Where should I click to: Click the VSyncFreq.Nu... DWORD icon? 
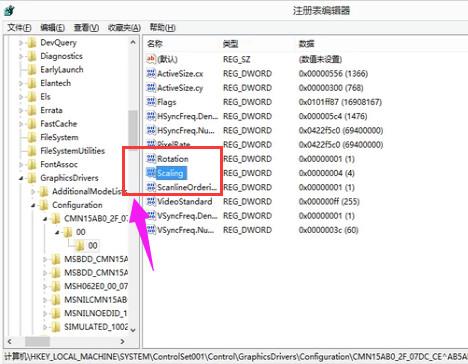(x=151, y=230)
